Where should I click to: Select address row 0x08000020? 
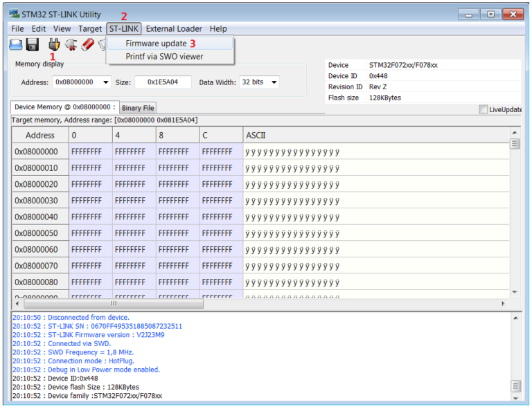pyautogui.click(x=40, y=184)
